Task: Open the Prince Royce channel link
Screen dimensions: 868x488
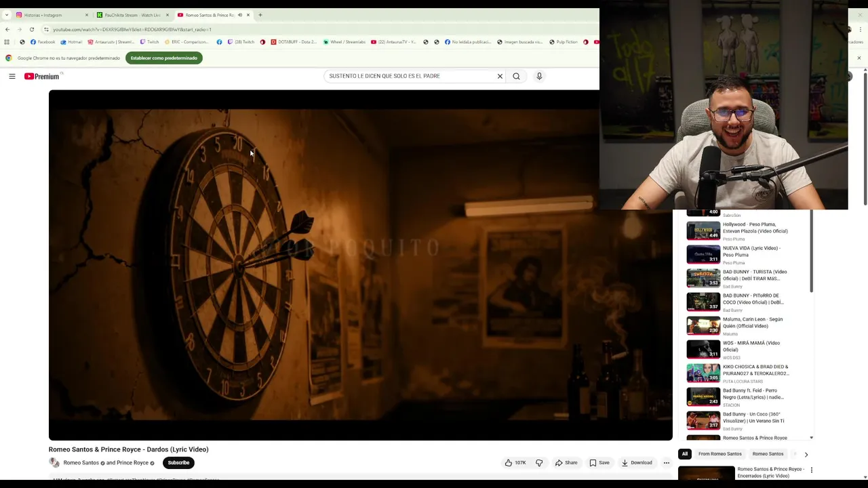Action: (132, 463)
